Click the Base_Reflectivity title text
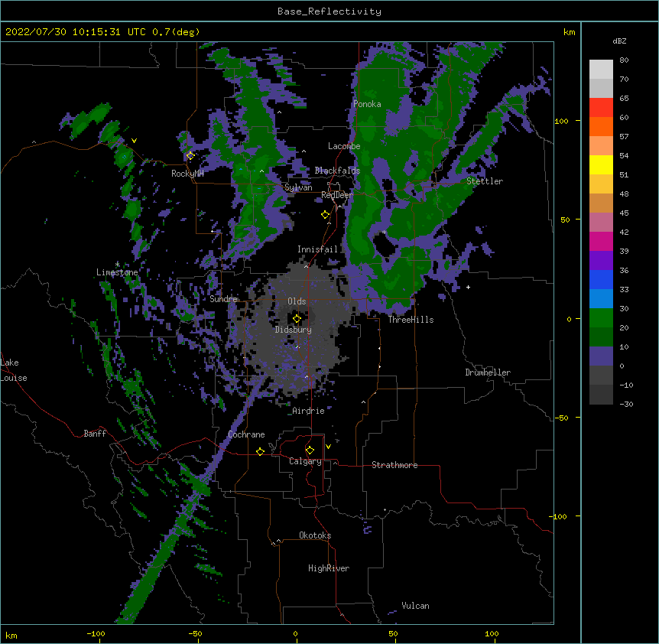Viewport: 659px width, 644px height. click(x=329, y=11)
